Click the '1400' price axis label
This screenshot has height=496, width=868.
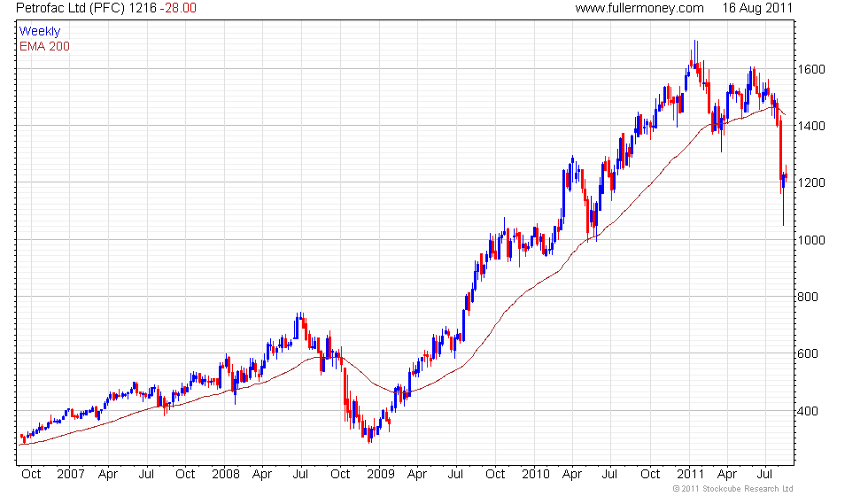click(x=811, y=126)
